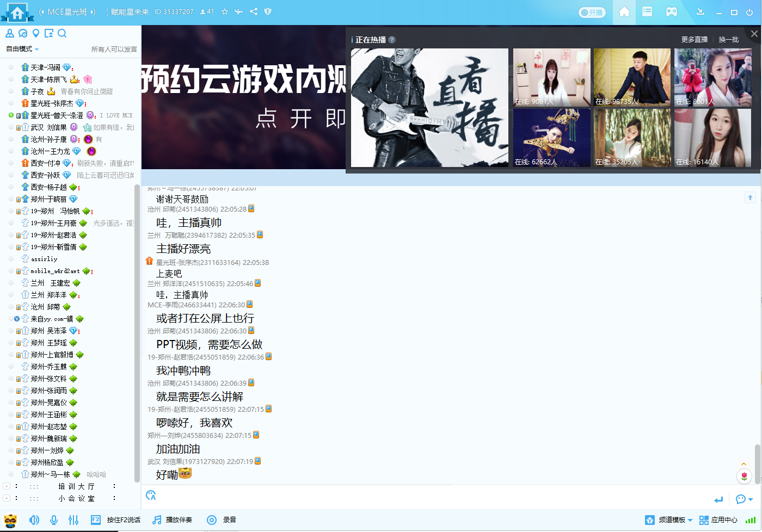This screenshot has height=532, width=762.
Task: Open the shield report icon
Action: pyautogui.click(x=268, y=11)
